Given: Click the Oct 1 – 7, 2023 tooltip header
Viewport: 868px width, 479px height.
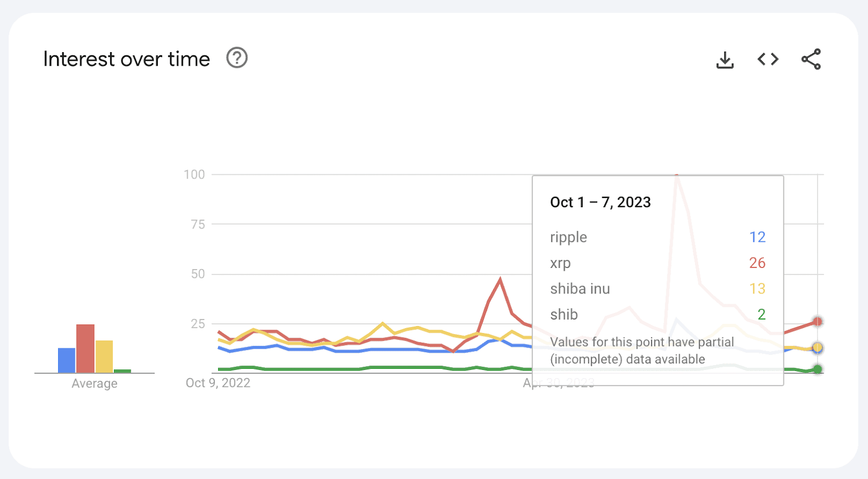Looking at the screenshot, I should click(x=600, y=202).
